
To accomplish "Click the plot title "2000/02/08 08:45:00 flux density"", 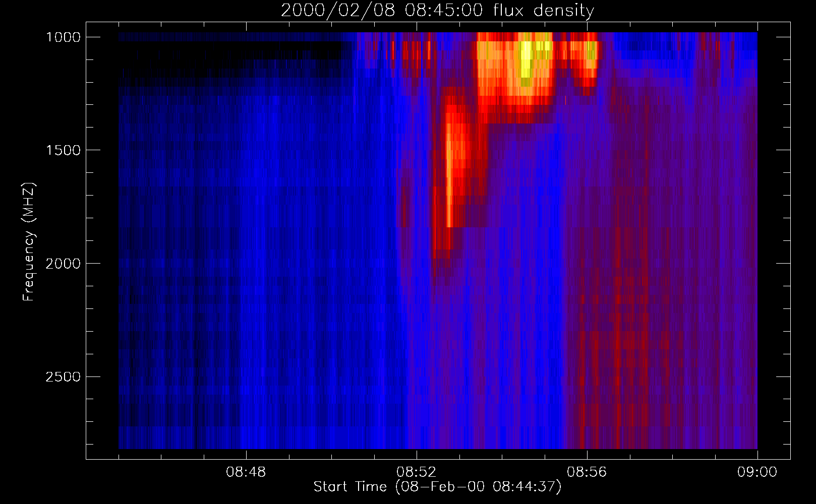I will 437,11.
